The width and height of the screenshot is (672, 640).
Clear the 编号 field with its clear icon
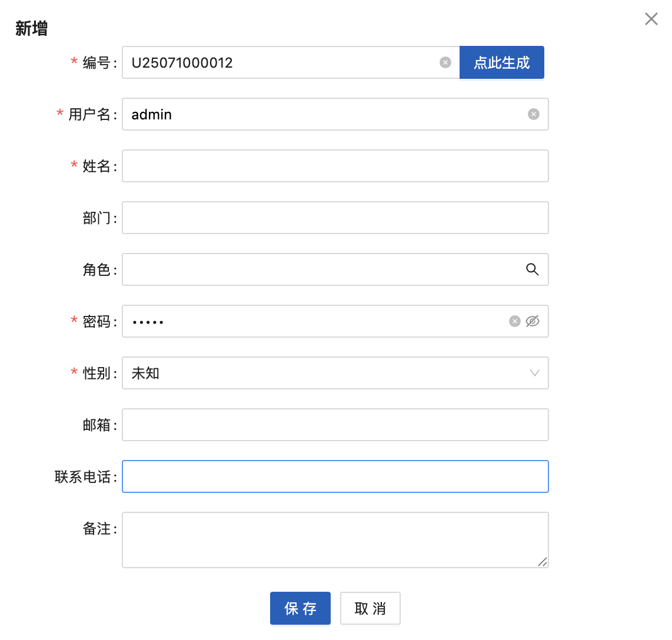[x=445, y=62]
